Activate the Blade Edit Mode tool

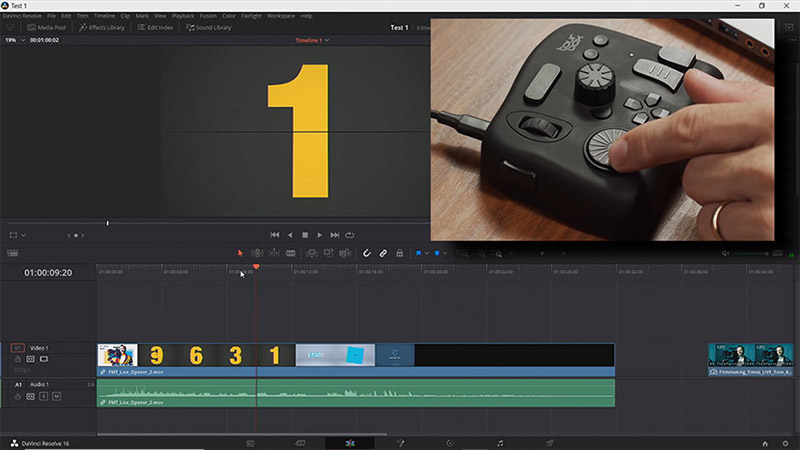pos(291,253)
